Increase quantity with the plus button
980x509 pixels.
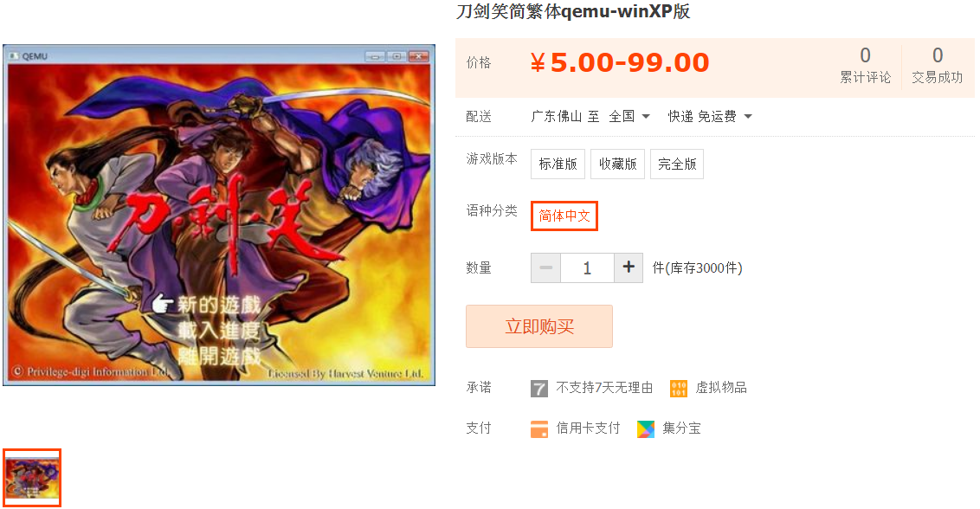[629, 267]
